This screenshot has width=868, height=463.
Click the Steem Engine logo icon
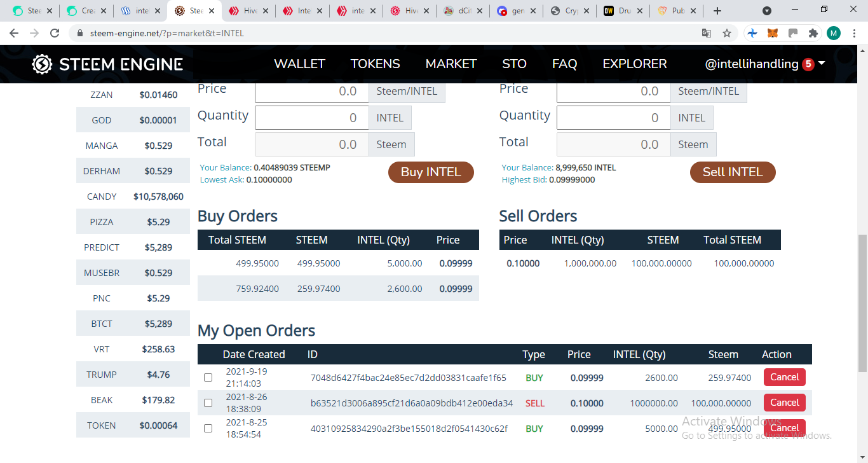click(42, 64)
